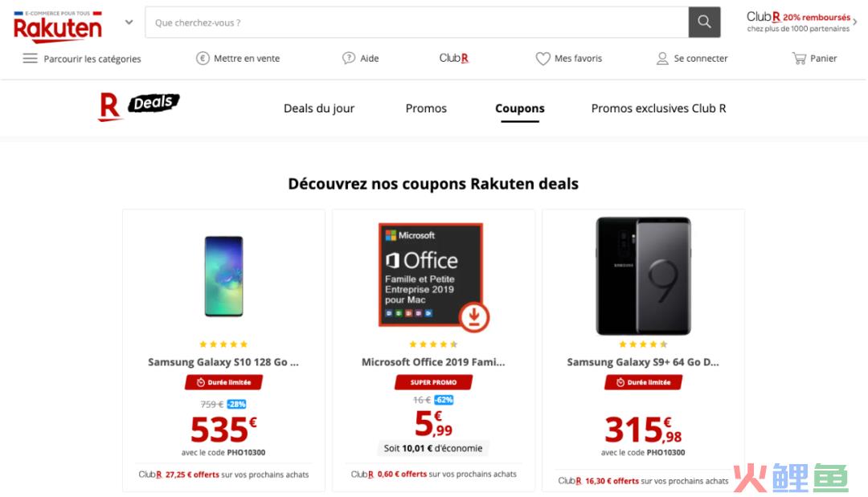The width and height of the screenshot is (868, 497).
Task: Click the Microsoft Office 2019 product image
Action: tap(433, 276)
